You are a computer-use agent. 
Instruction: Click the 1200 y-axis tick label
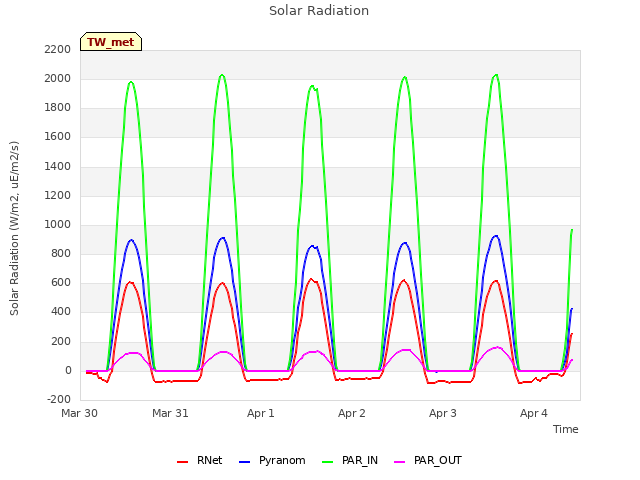(58, 195)
